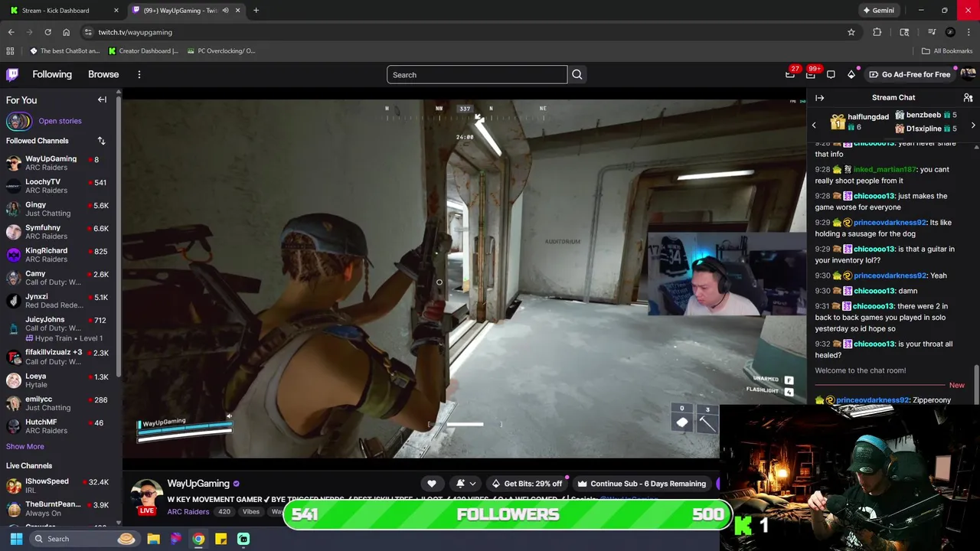This screenshot has height=551, width=980.
Task: Click Go Ad-Free for Free
Action: pos(910,74)
